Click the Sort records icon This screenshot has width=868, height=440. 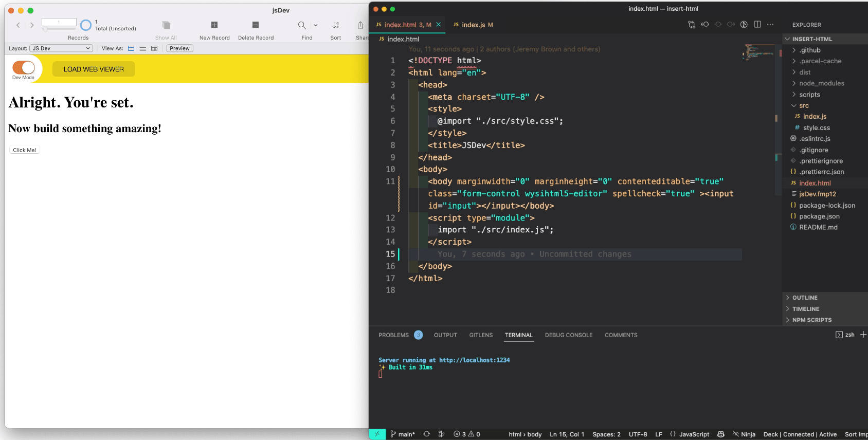tap(336, 25)
